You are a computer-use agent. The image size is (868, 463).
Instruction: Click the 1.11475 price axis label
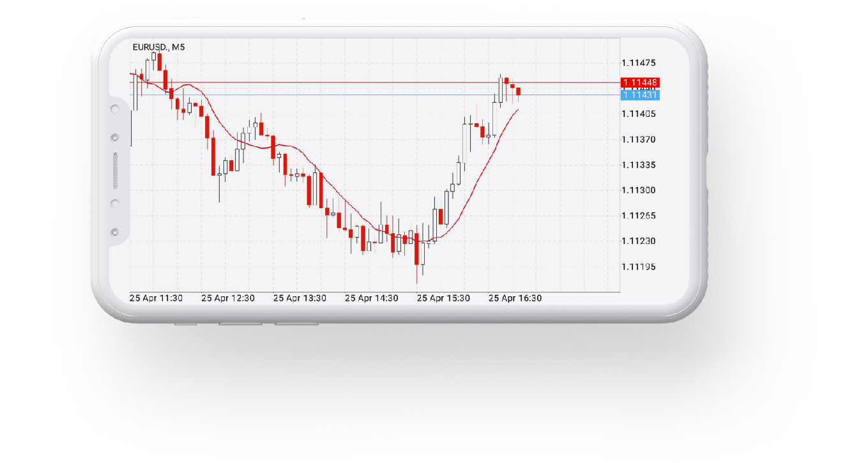pyautogui.click(x=639, y=63)
